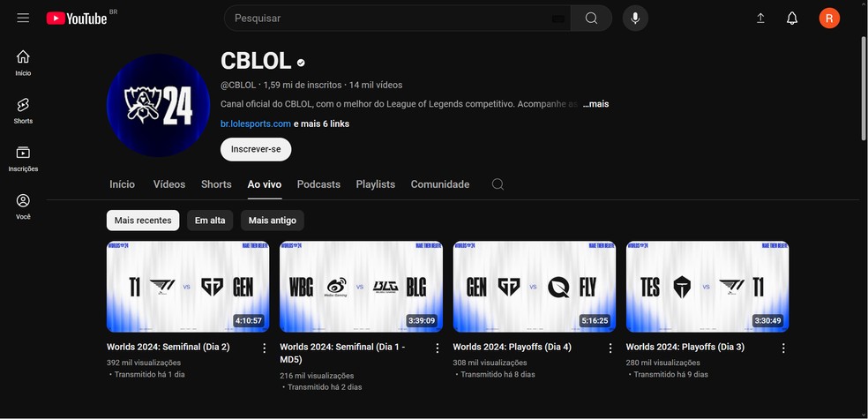Click the YouTube logo
This screenshot has width=868, height=419.
point(77,19)
